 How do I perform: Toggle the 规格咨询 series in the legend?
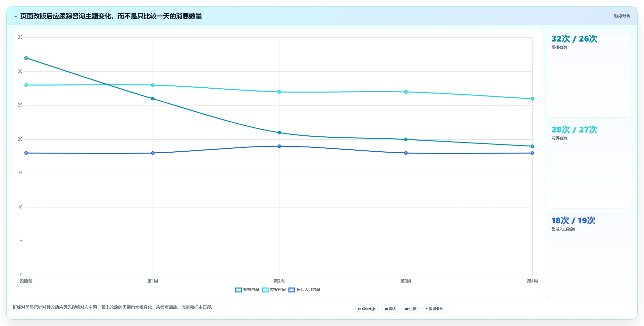coord(247,290)
